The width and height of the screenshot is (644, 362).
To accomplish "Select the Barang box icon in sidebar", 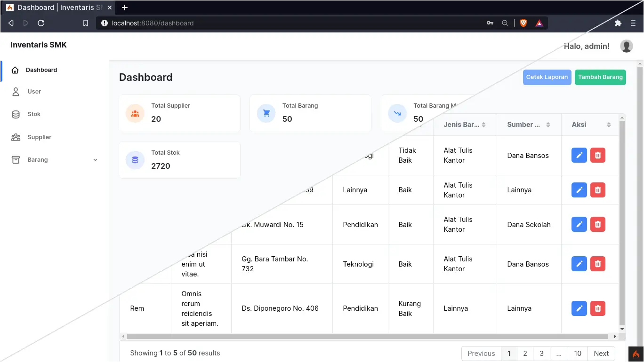I will tap(15, 159).
